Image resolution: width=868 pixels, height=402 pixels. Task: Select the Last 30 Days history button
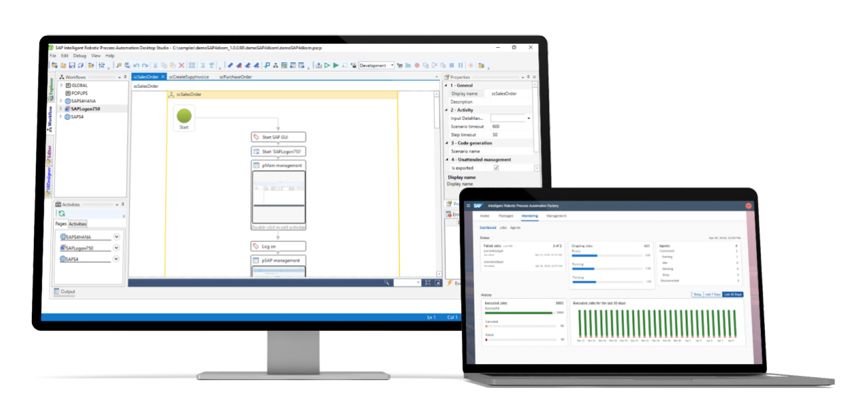[733, 294]
